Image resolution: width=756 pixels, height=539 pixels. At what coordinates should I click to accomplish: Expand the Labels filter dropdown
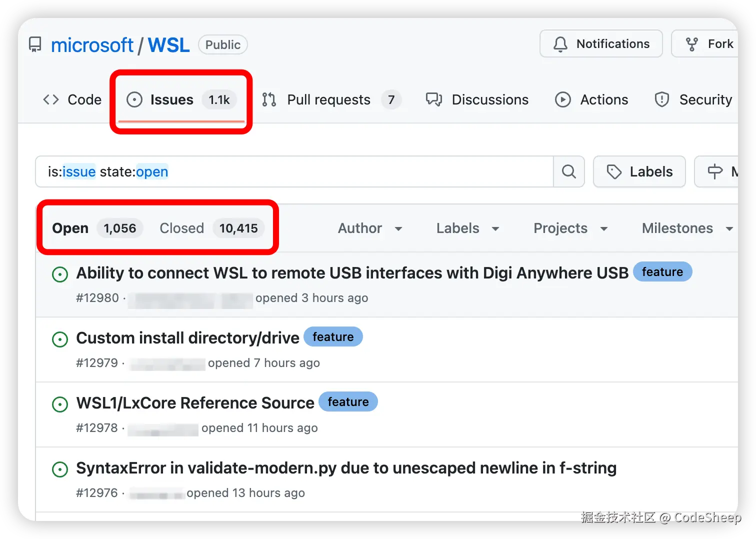coord(467,228)
